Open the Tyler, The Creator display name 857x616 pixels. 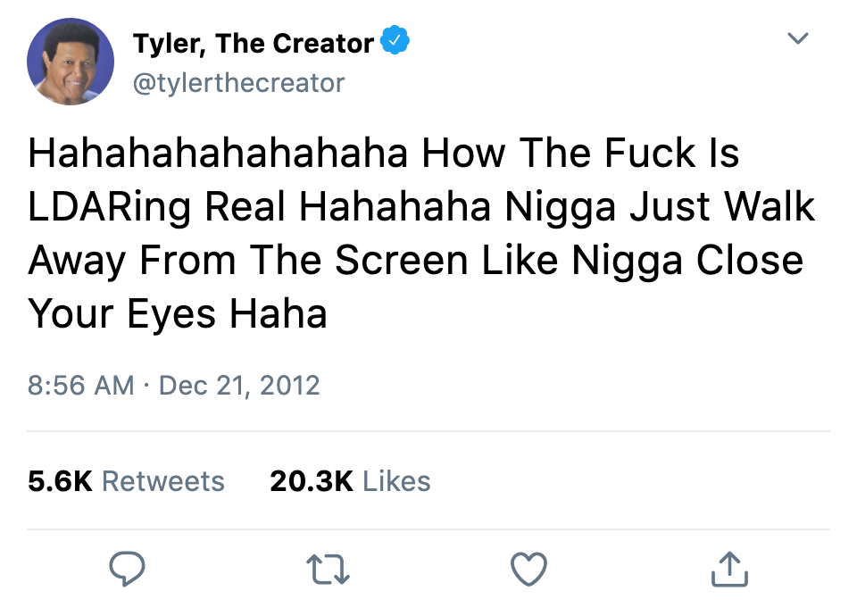pos(254,44)
